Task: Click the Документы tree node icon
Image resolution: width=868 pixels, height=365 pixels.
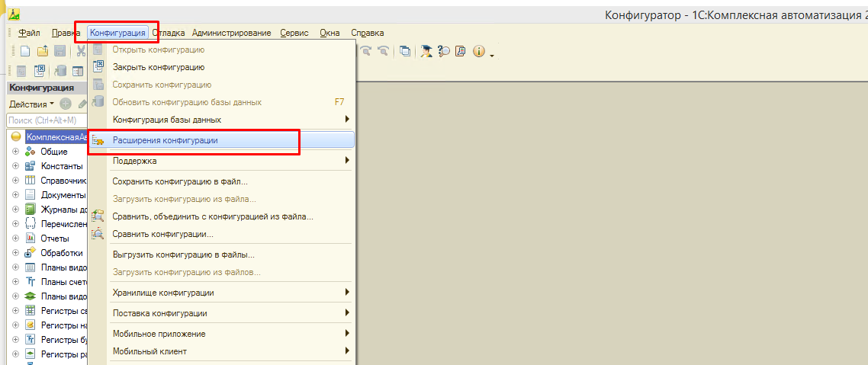Action: coord(31,194)
